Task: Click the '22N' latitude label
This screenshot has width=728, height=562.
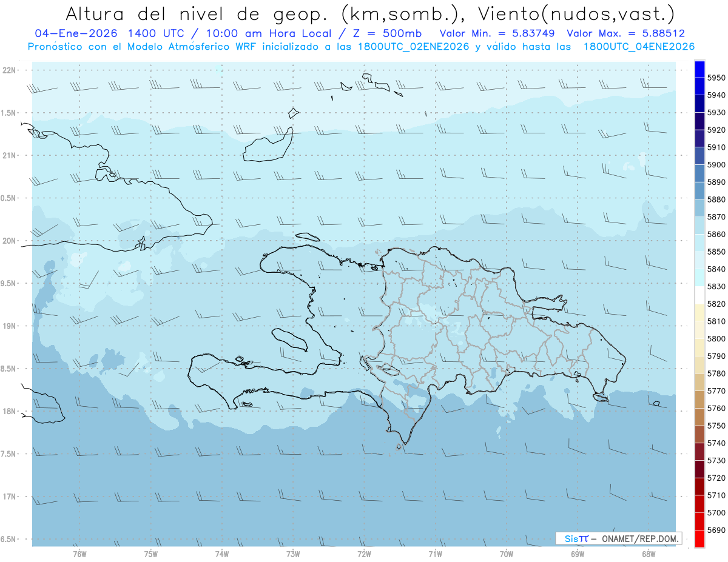Action: click(8, 70)
